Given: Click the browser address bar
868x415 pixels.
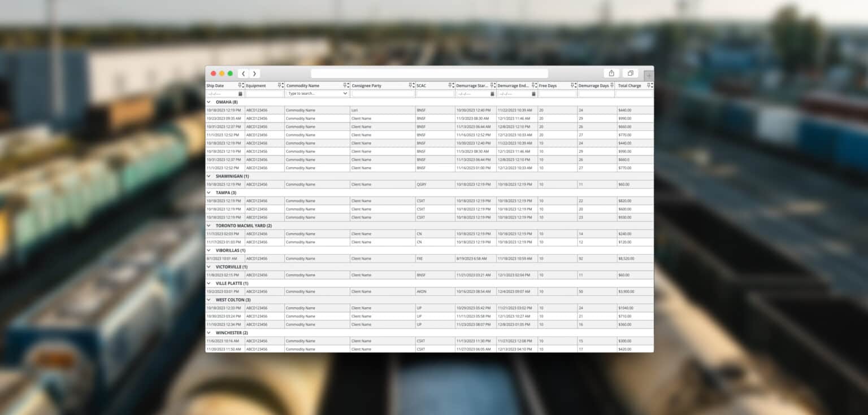Looking at the screenshot, I should pyautogui.click(x=429, y=73).
